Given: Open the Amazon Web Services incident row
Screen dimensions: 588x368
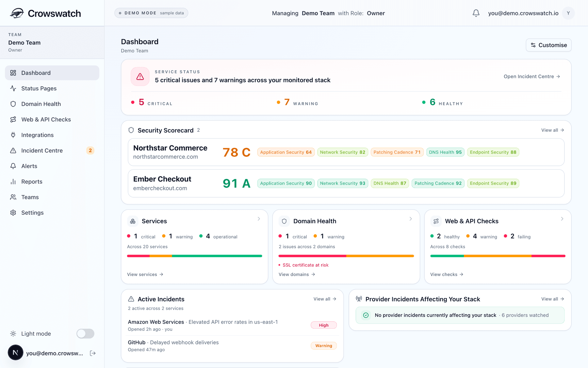Looking at the screenshot, I should (232, 325).
